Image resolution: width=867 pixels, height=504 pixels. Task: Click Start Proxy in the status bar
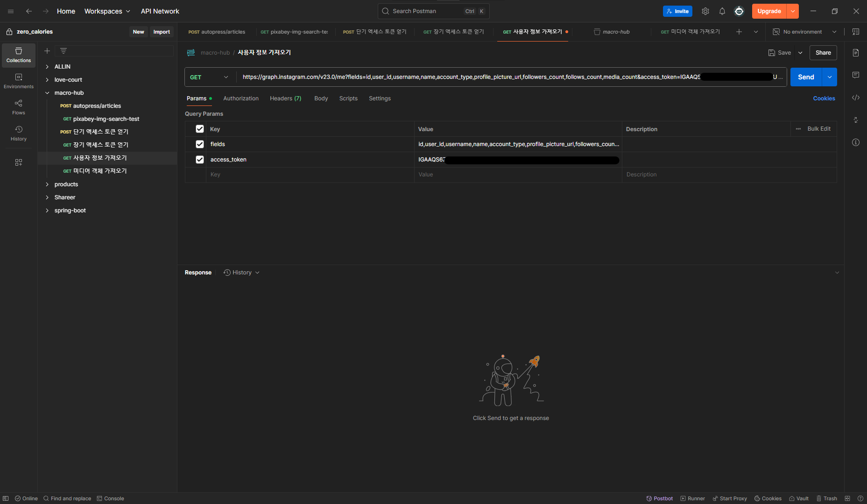pos(730,498)
